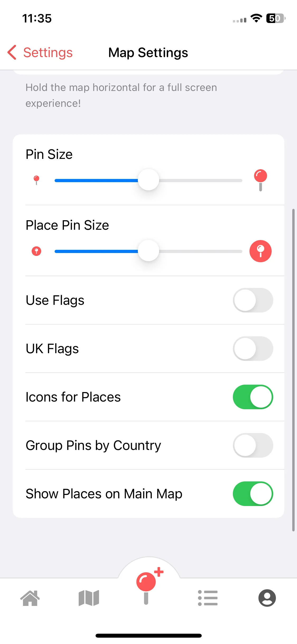
Task: Disable Icons for Places toggle
Action: point(253,397)
